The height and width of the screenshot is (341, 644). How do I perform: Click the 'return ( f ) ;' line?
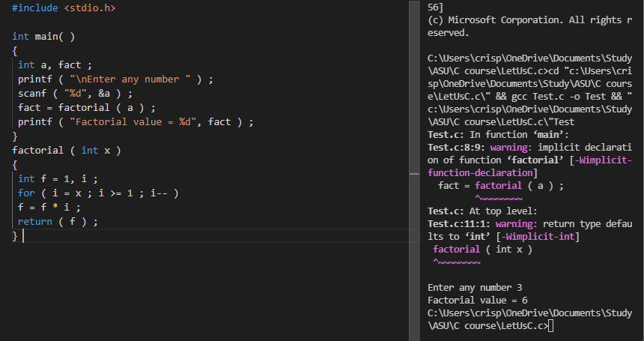pyautogui.click(x=58, y=221)
